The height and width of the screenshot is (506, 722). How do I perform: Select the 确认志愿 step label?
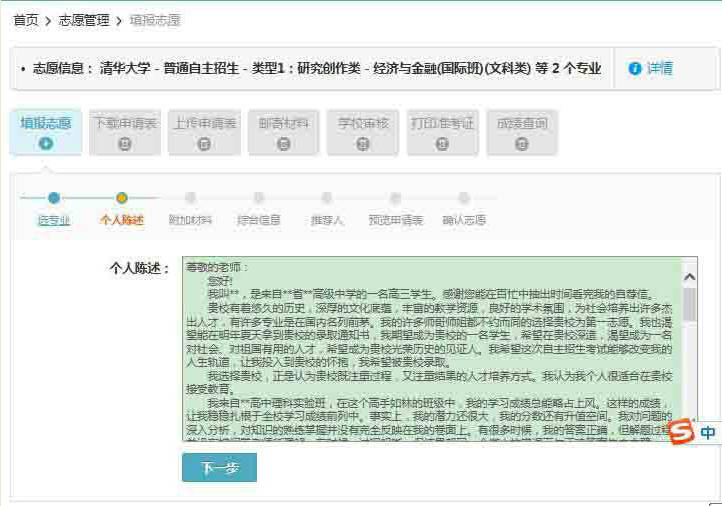click(464, 220)
